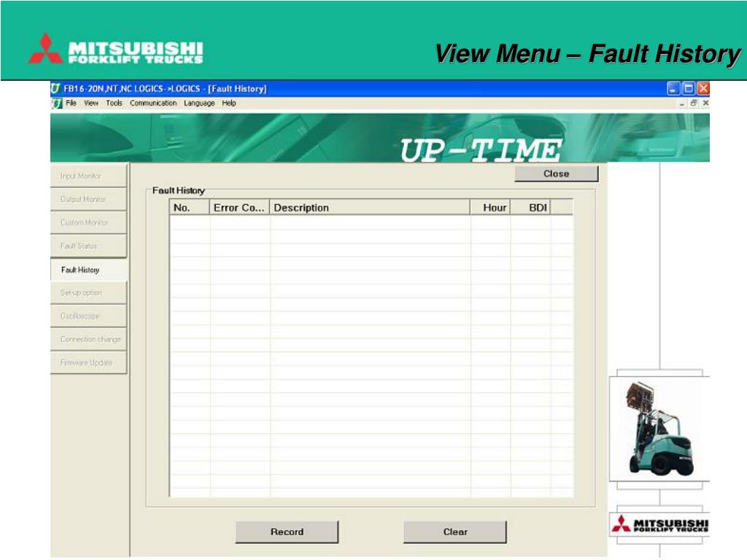Sort by the BDI column header
Viewport: 747px width, 560px height.
pyautogui.click(x=530, y=208)
